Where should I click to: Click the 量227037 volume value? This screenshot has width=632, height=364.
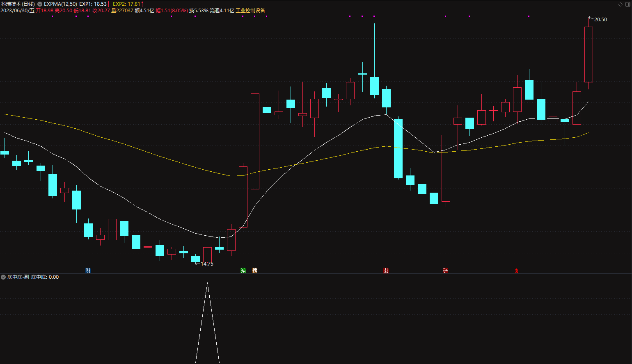point(122,11)
